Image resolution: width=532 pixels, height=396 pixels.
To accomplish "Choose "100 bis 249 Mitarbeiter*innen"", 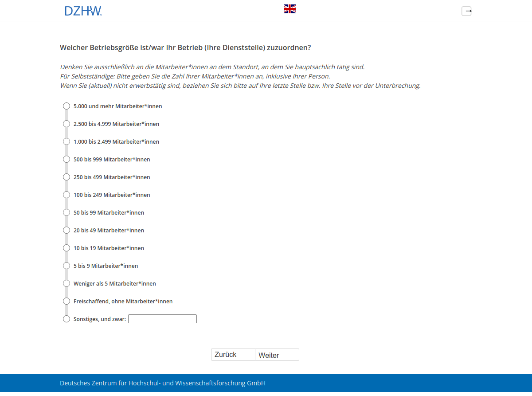I will click(66, 195).
